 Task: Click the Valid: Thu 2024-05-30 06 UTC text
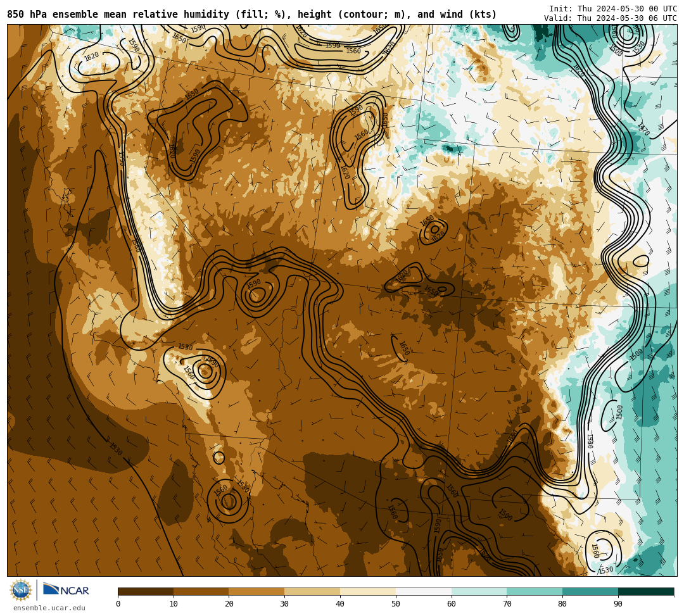coord(611,18)
